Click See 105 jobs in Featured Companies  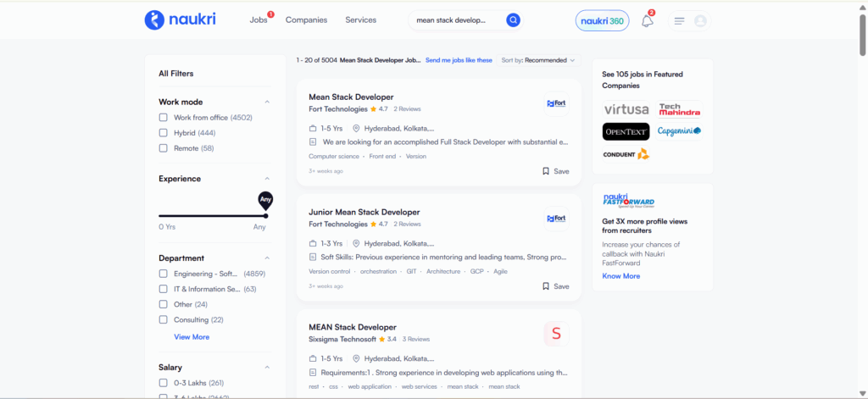point(643,80)
